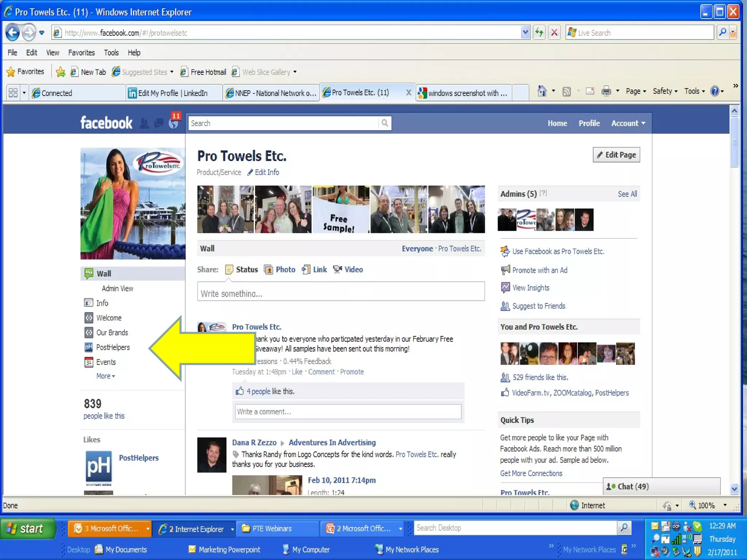
Task: Click the IE Stop loading X icon
Action: coord(554,33)
